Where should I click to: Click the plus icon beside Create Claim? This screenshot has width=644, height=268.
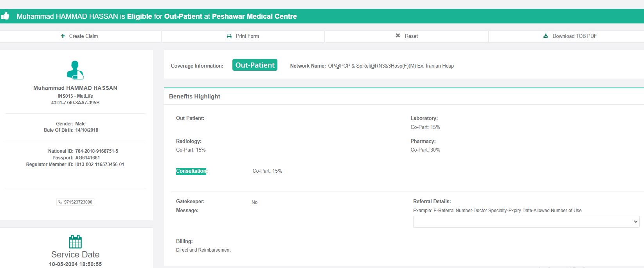tap(63, 36)
